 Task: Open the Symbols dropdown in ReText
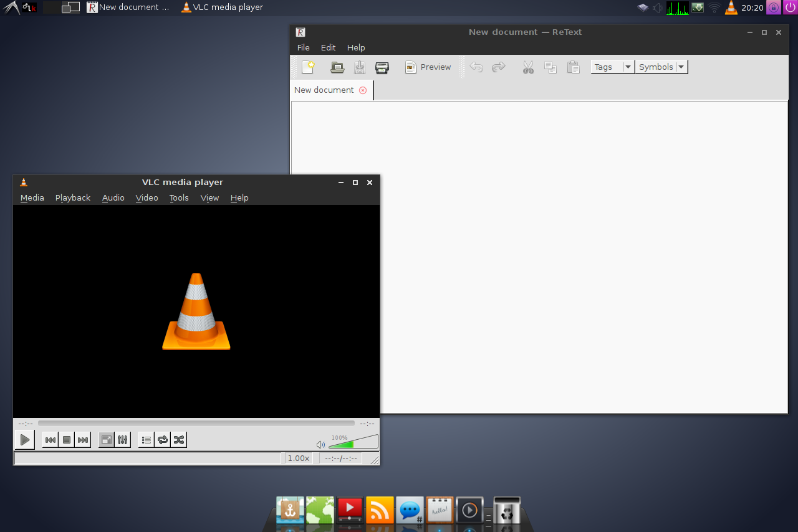[661, 67]
